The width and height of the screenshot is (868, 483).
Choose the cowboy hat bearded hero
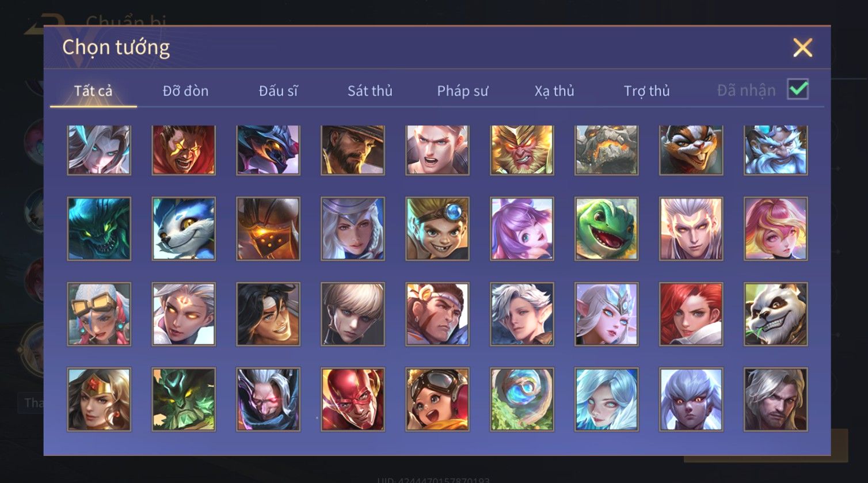353,150
